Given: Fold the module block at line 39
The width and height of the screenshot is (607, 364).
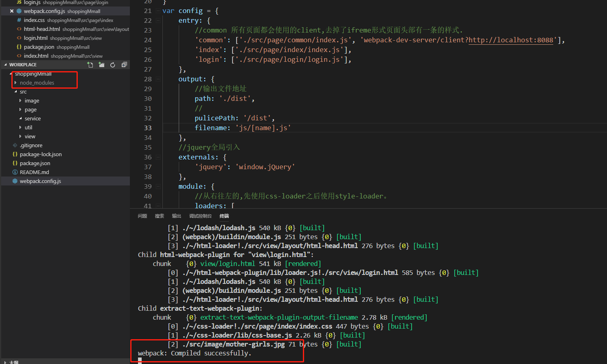Looking at the screenshot, I should (158, 187).
